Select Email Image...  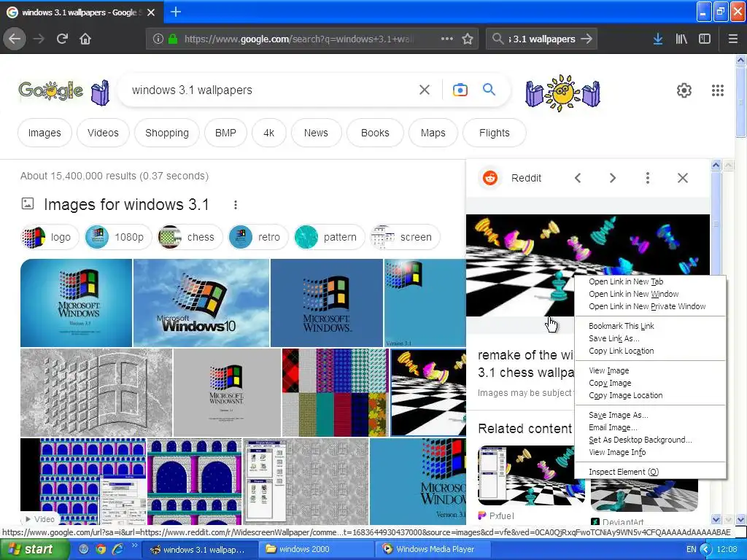click(x=650, y=427)
